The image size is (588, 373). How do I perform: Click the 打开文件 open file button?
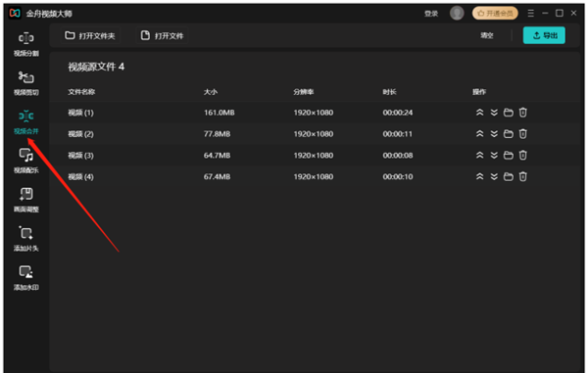tap(162, 35)
